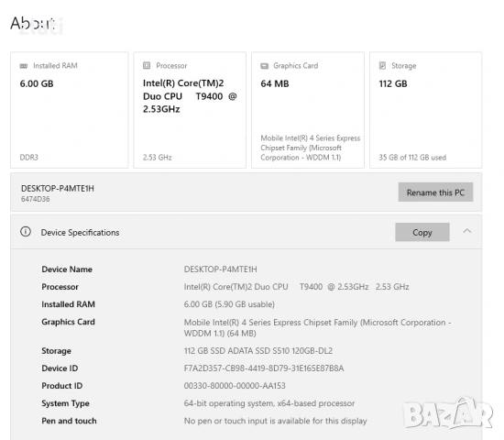Image resolution: width=504 pixels, height=440 pixels.
Task: Select the Device Name value DESKTOP-P4MTE1H
Action: (x=221, y=269)
